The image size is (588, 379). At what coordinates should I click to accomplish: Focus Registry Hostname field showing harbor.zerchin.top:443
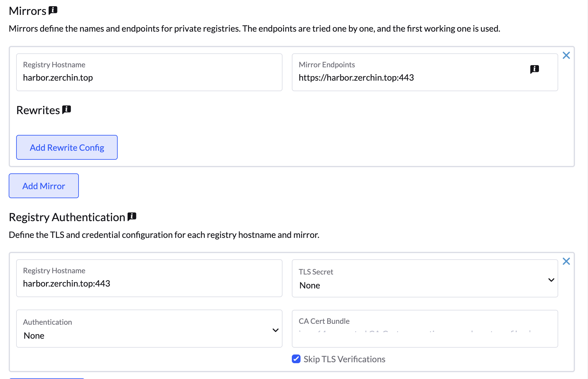tap(149, 278)
